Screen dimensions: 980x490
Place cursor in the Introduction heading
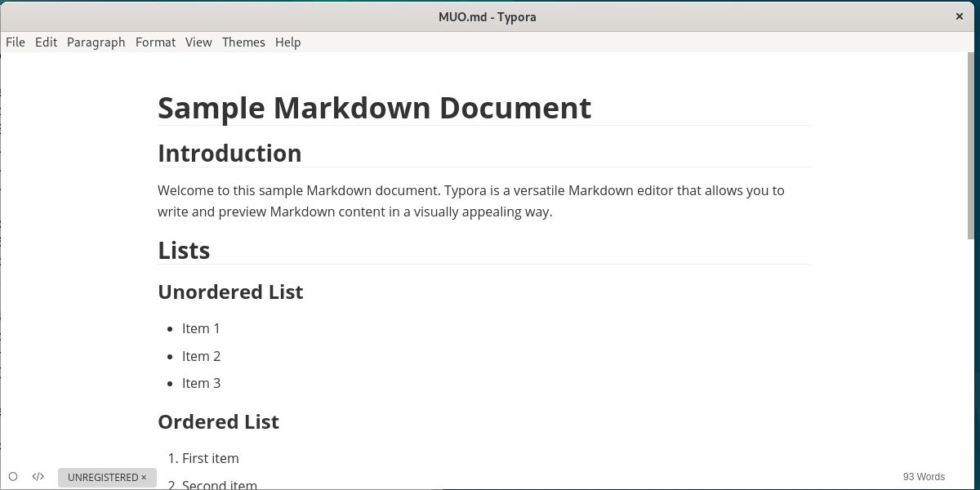(229, 153)
